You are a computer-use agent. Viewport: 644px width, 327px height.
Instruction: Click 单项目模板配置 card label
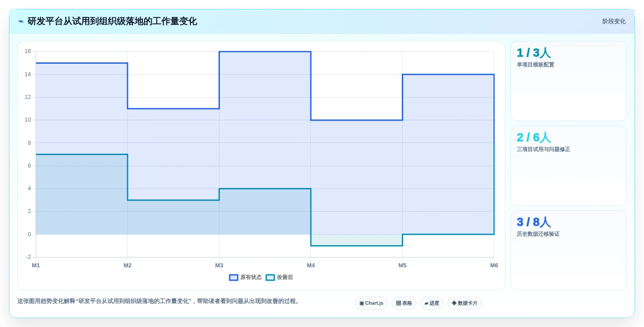point(536,65)
